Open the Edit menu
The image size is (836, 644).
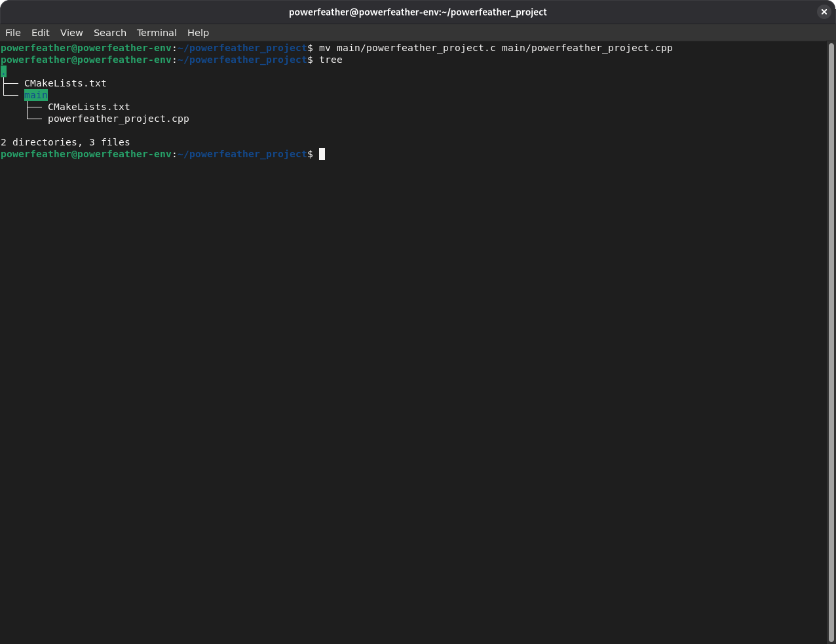pyautogui.click(x=41, y=33)
